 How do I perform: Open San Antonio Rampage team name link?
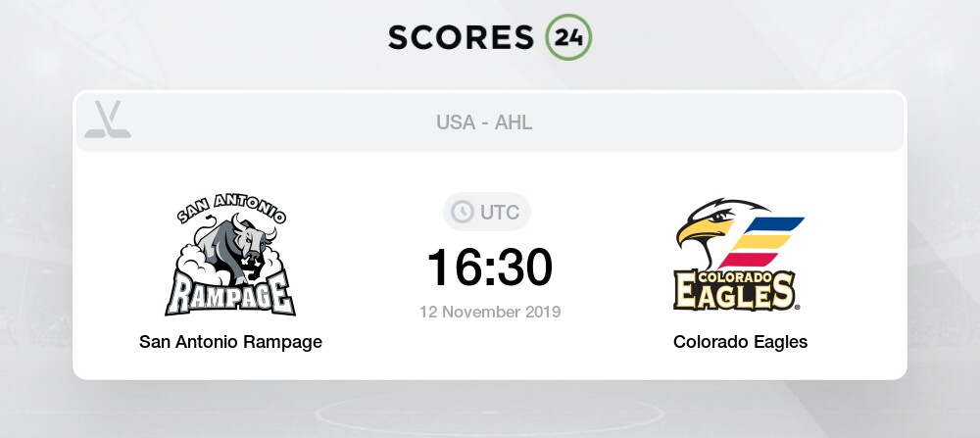point(230,342)
